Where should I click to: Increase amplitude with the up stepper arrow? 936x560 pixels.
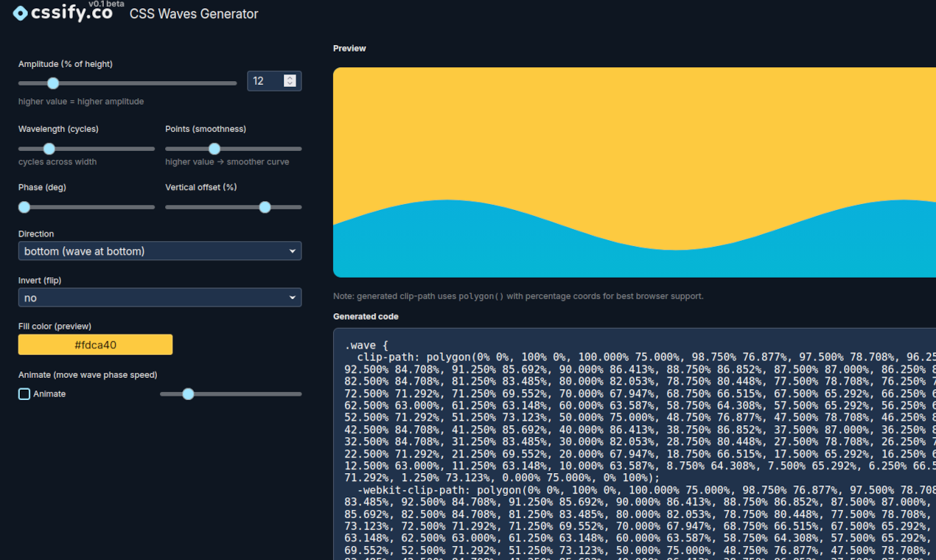coord(290,77)
